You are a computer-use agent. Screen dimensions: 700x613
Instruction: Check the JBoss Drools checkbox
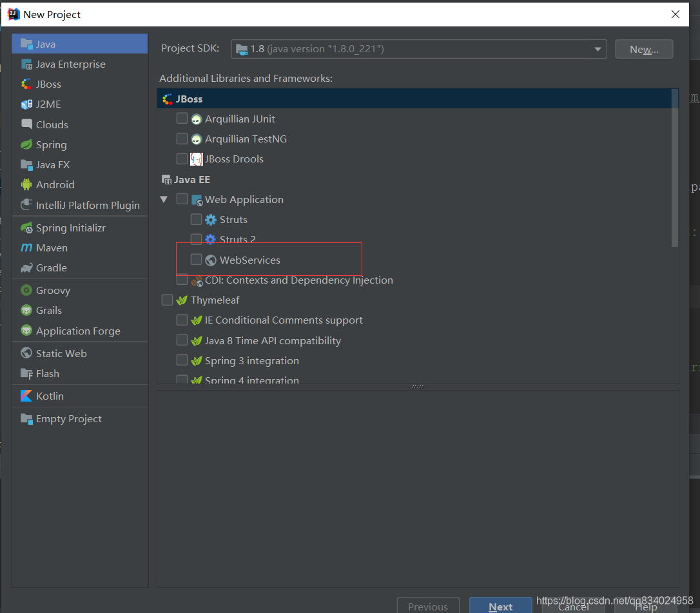click(182, 159)
